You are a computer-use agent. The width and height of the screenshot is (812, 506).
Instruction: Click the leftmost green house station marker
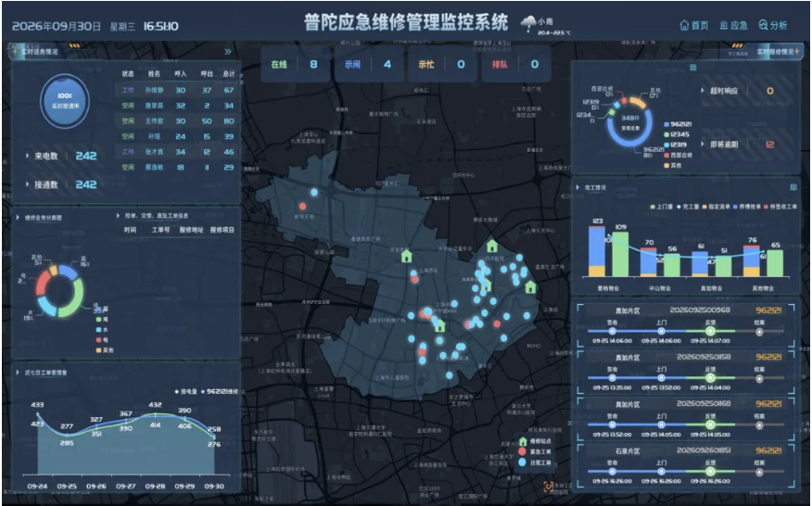(x=407, y=256)
